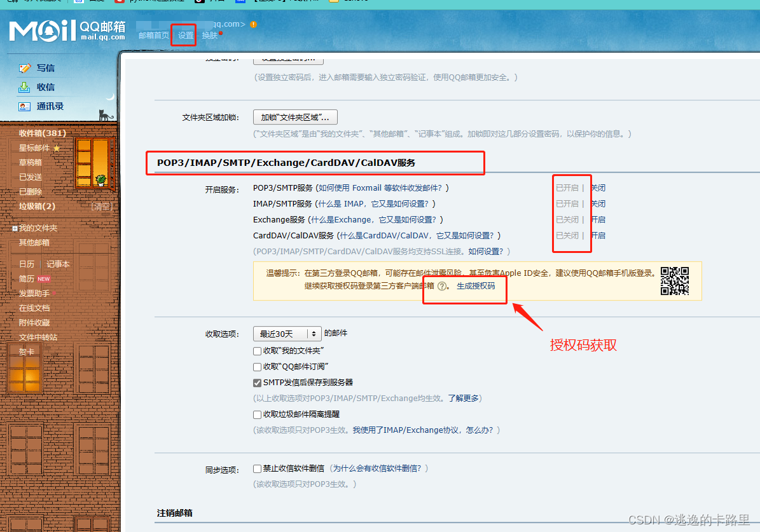
Task: Click the contacts card icon
Action: (x=24, y=107)
